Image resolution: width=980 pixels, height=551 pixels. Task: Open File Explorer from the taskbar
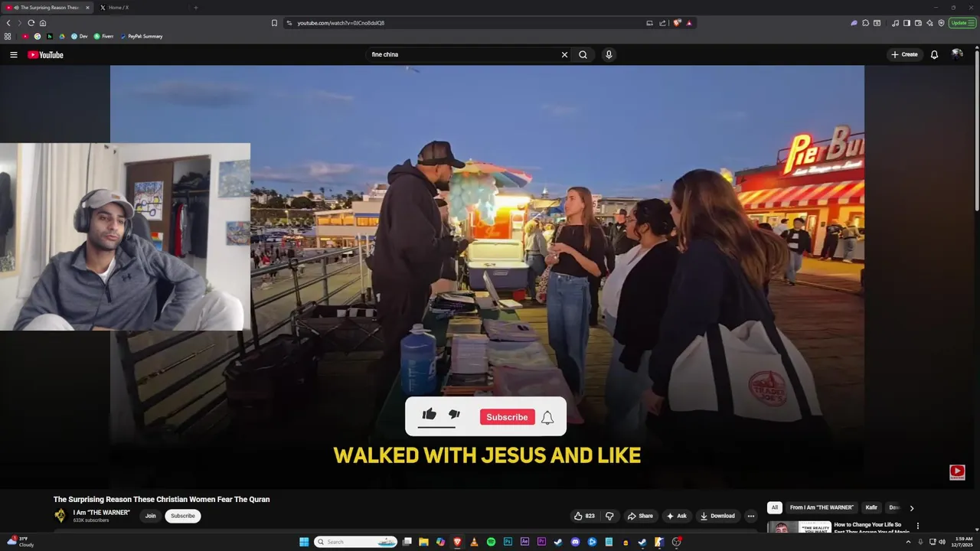click(x=423, y=542)
